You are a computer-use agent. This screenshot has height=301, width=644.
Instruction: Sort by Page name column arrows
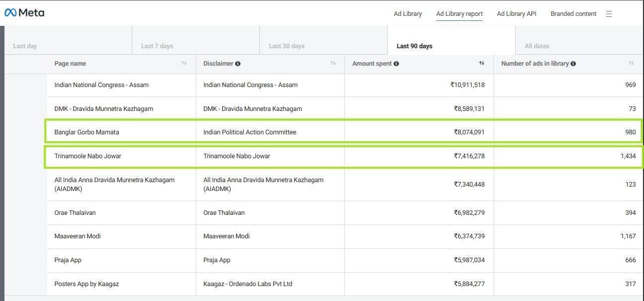(184, 64)
